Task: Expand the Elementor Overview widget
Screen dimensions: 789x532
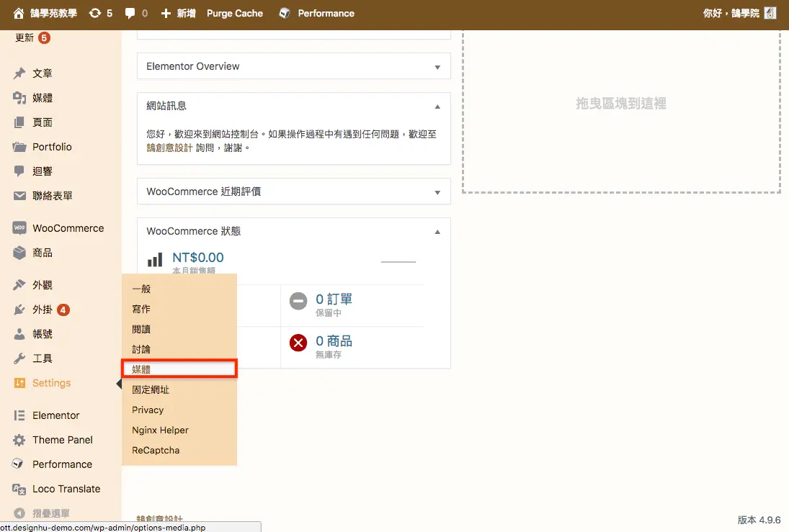Action: (x=437, y=68)
